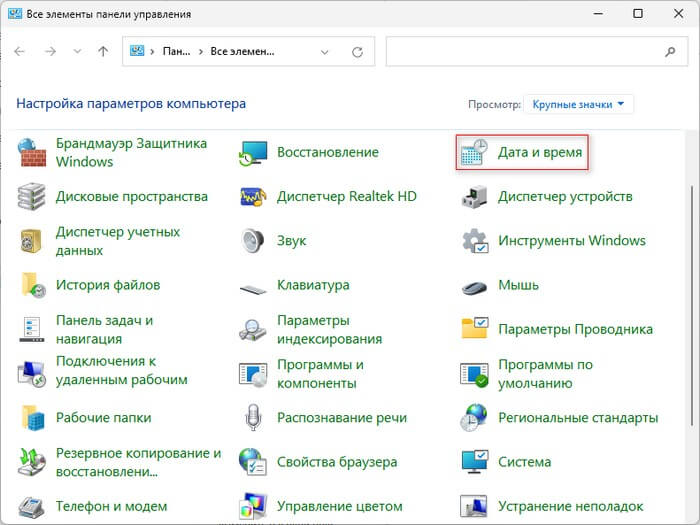Expand the address bar history chevron
Viewport: 700px width, 525px height.
[325, 52]
